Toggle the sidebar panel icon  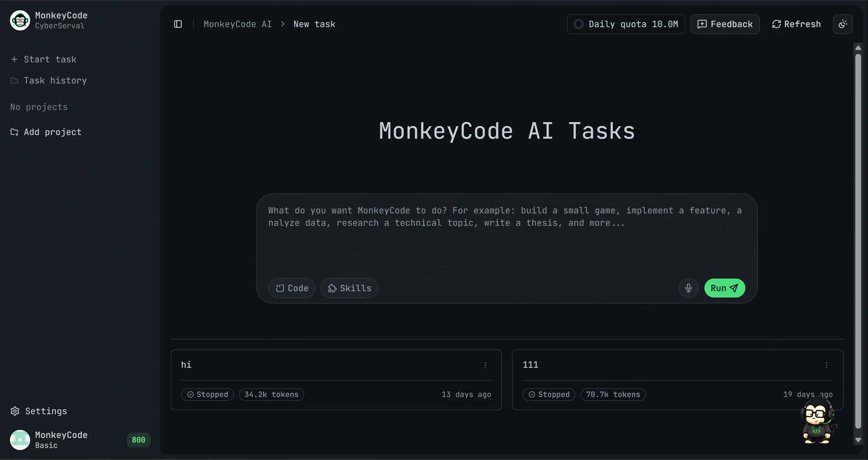[x=178, y=24]
